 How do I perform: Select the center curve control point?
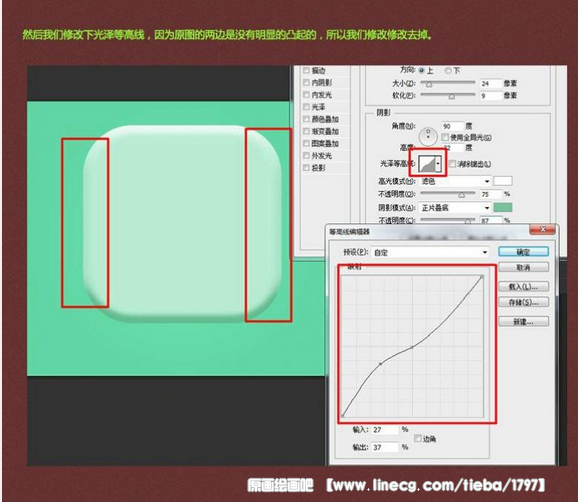(412, 347)
